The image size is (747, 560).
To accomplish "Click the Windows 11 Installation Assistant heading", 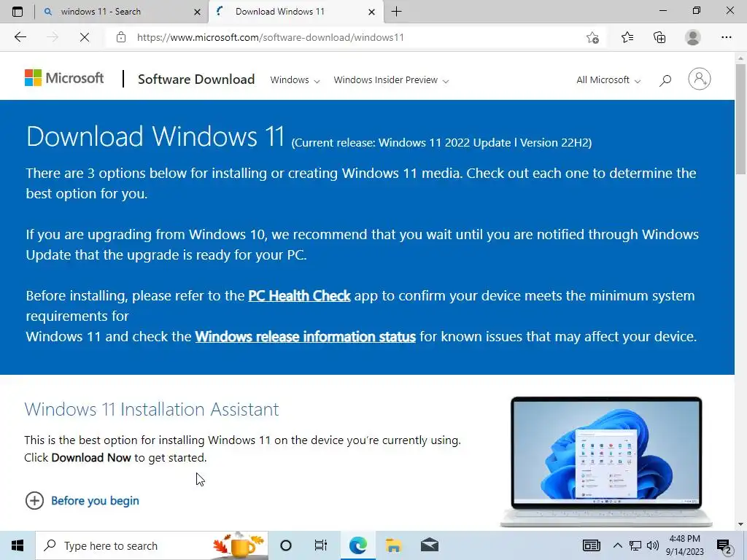I will [152, 410].
